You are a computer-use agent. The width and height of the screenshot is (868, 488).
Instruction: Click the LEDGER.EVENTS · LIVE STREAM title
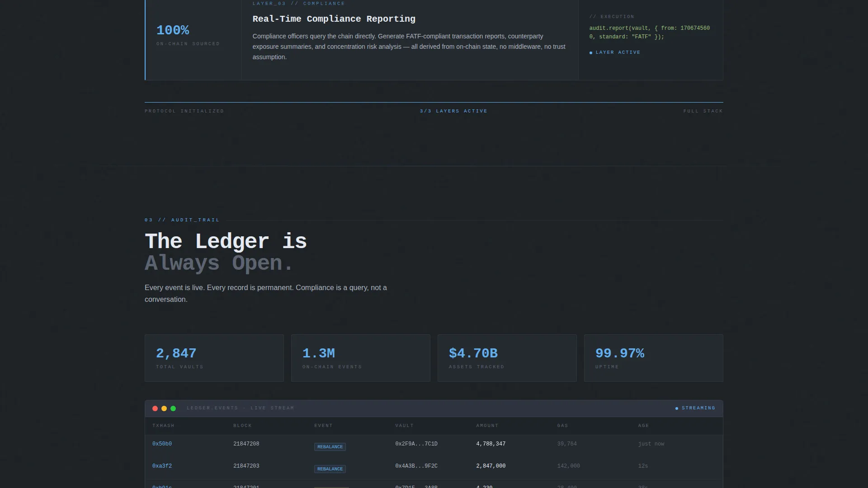[241, 408]
